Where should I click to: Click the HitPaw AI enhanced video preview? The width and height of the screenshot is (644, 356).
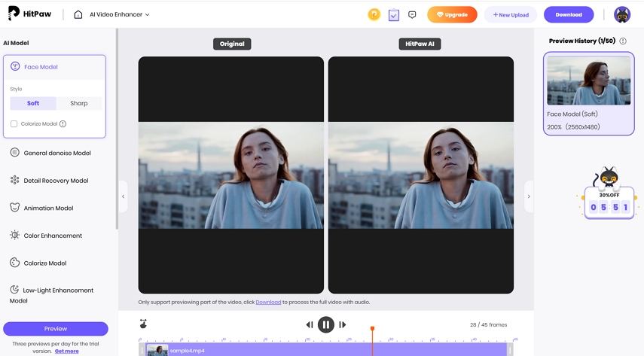pyautogui.click(x=421, y=175)
